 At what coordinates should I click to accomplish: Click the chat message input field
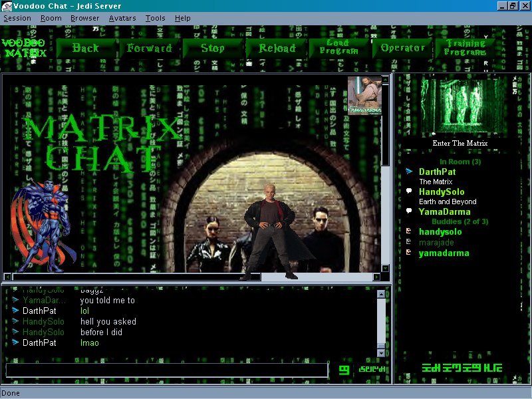[166, 370]
